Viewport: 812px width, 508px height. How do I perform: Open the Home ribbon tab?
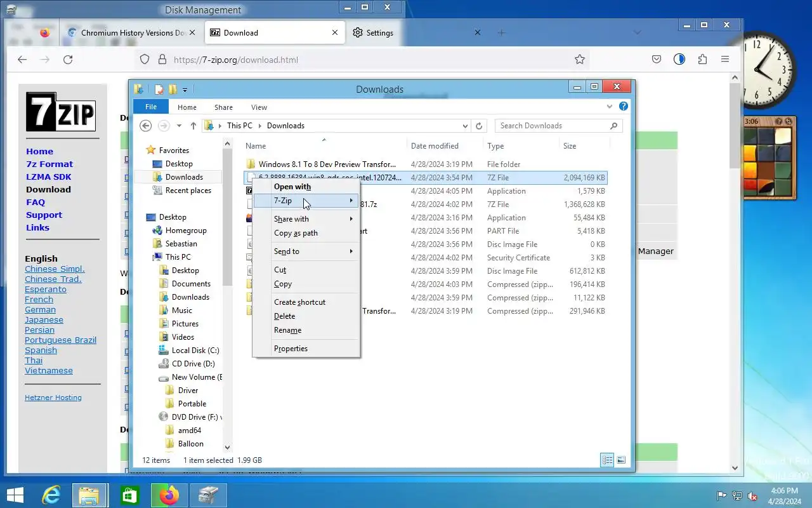pos(187,107)
